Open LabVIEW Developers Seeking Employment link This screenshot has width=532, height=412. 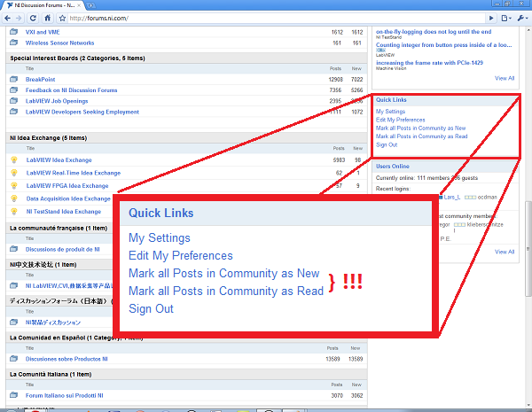(82, 112)
